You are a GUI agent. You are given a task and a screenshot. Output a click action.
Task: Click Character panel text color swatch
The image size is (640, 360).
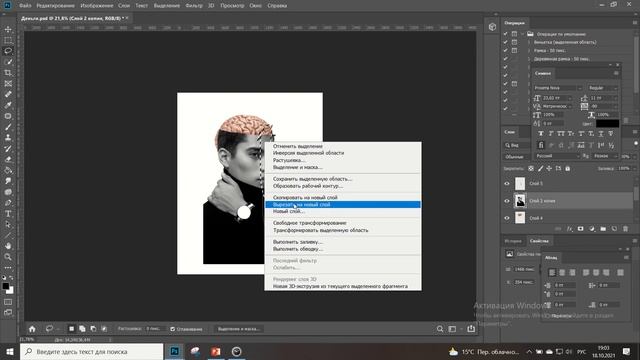point(607,123)
